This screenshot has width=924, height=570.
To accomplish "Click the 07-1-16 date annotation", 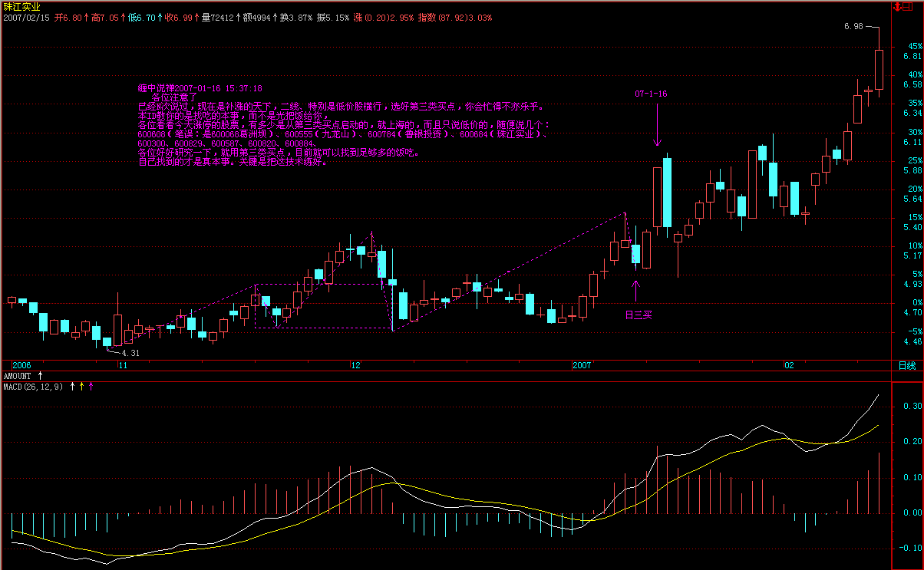I will coord(651,94).
